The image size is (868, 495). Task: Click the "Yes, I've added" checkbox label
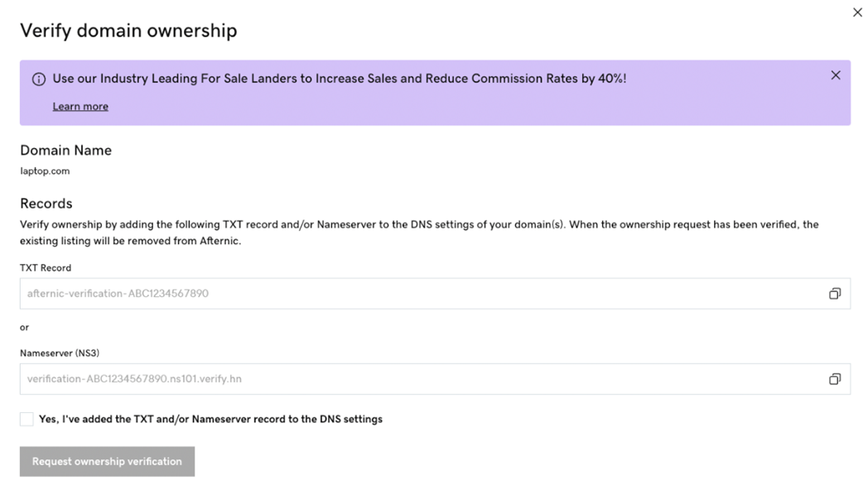(x=210, y=420)
